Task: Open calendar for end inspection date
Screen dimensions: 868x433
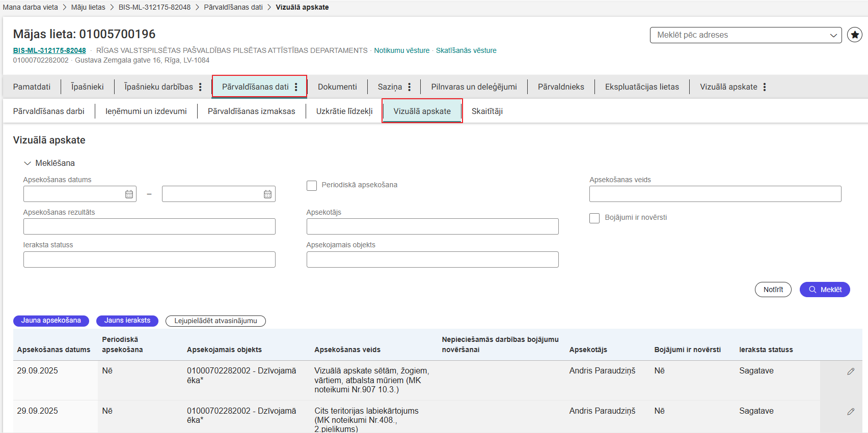Action: click(267, 194)
